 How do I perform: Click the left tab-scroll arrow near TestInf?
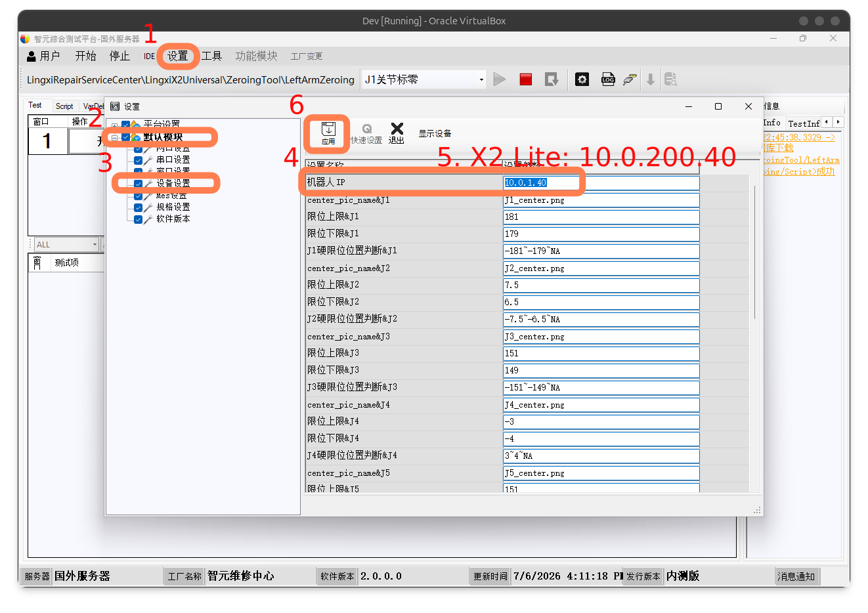pyautogui.click(x=827, y=122)
